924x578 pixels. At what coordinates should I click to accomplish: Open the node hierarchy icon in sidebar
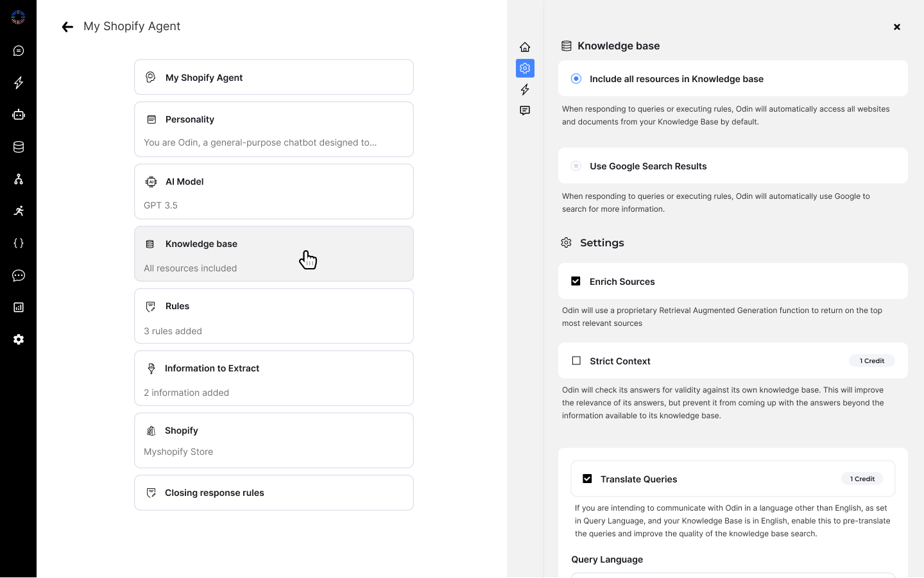click(19, 179)
